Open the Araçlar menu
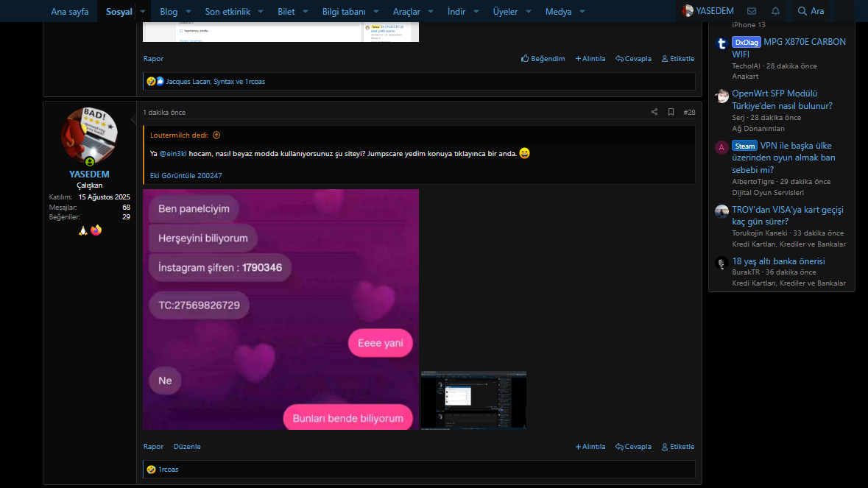868x488 pixels. pyautogui.click(x=406, y=11)
